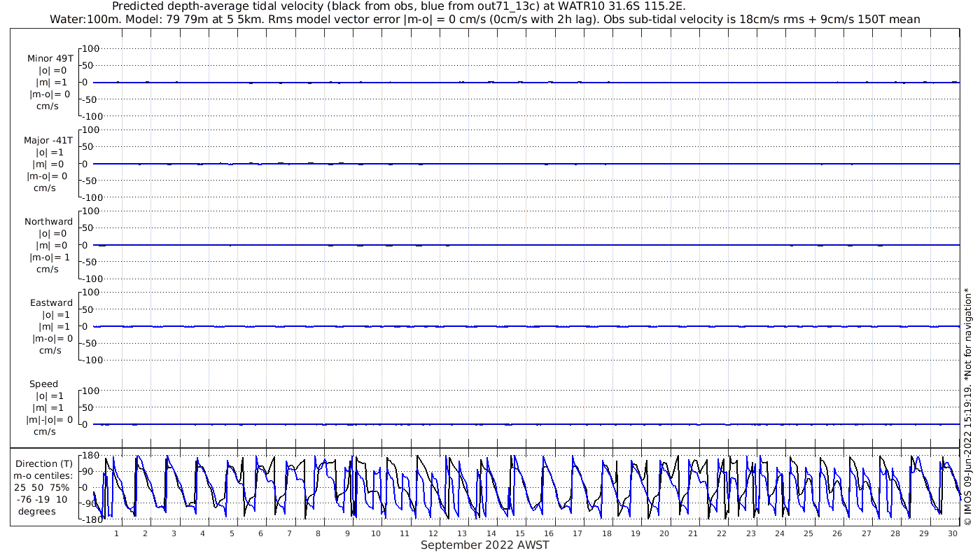This screenshot has width=980, height=560.
Task: Click day '28' on the time axis
Action: pos(895,533)
